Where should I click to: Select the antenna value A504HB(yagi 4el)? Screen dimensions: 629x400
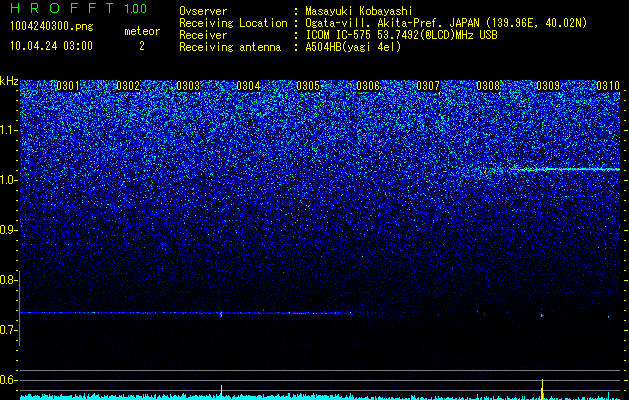(x=353, y=47)
